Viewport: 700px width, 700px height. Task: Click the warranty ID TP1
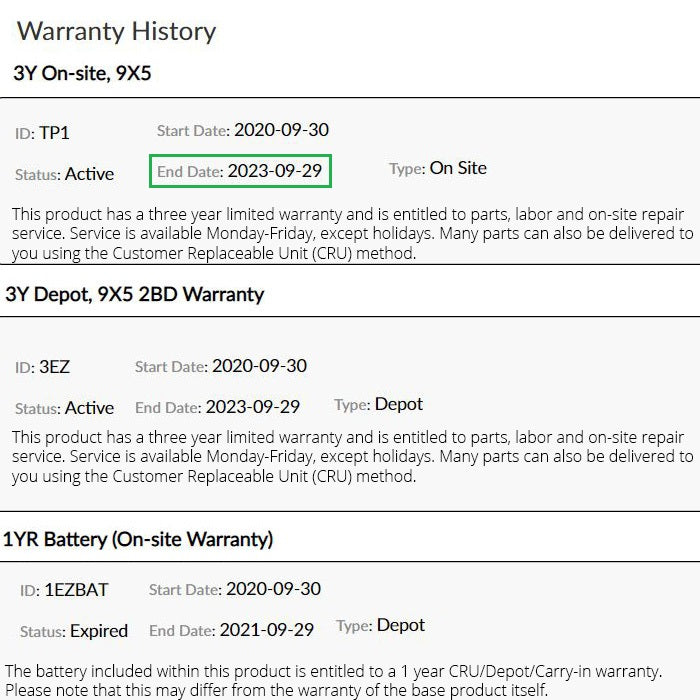tap(54, 133)
